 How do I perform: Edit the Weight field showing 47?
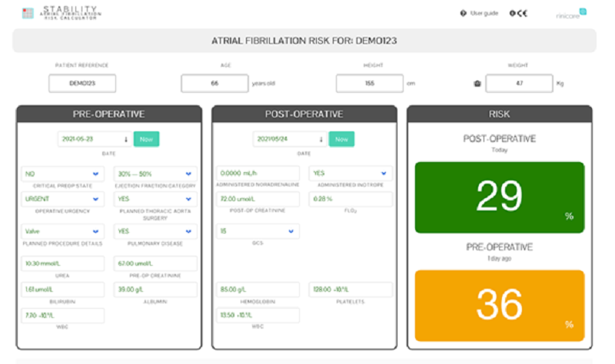(520, 84)
